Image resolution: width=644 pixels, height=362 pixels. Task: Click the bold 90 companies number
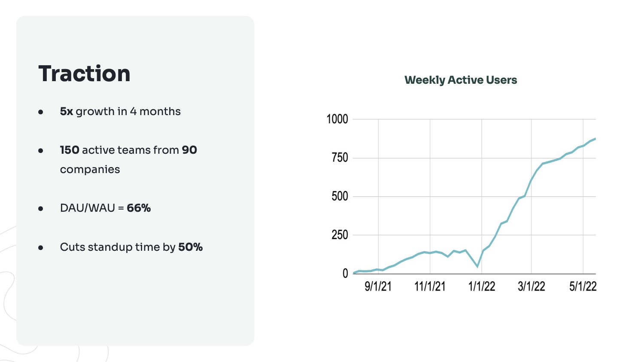click(x=189, y=150)
